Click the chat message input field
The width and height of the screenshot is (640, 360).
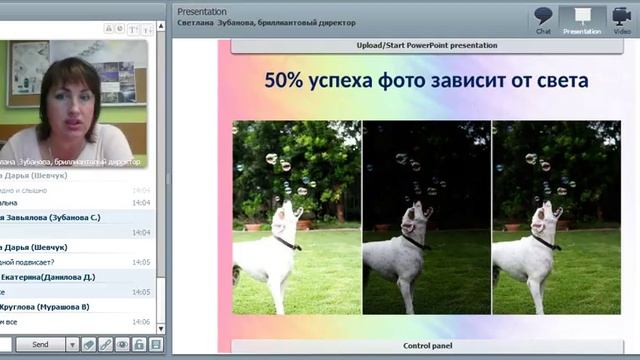click(x=6, y=344)
